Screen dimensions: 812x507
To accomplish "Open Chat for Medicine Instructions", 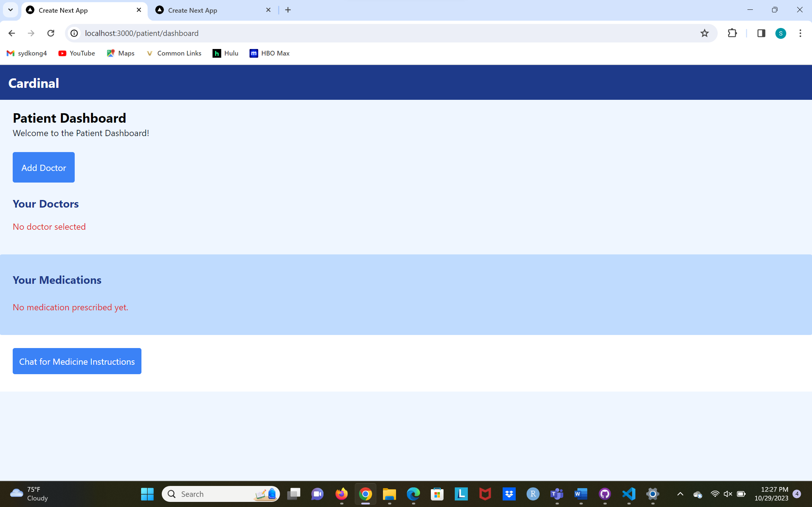I will (77, 361).
